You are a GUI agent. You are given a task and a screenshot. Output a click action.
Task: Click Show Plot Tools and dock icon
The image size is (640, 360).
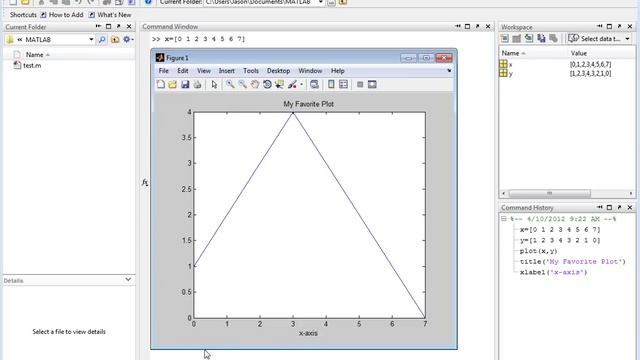372,84
